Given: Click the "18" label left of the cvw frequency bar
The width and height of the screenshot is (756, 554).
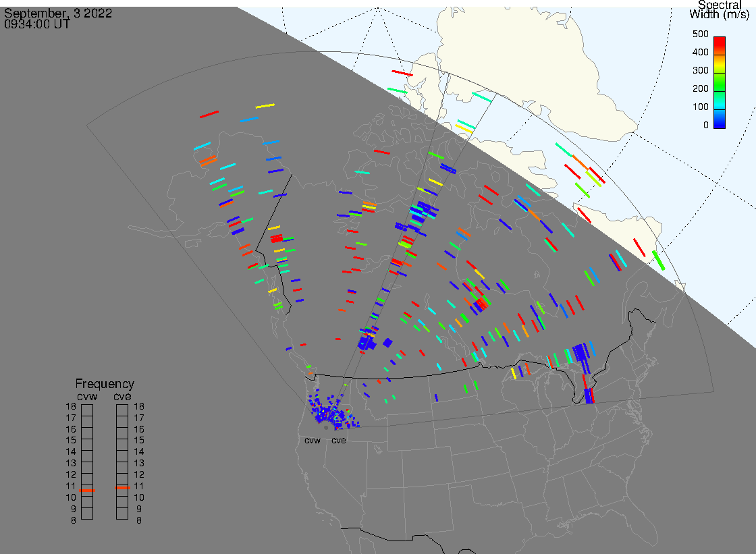Looking at the screenshot, I should (71, 406).
